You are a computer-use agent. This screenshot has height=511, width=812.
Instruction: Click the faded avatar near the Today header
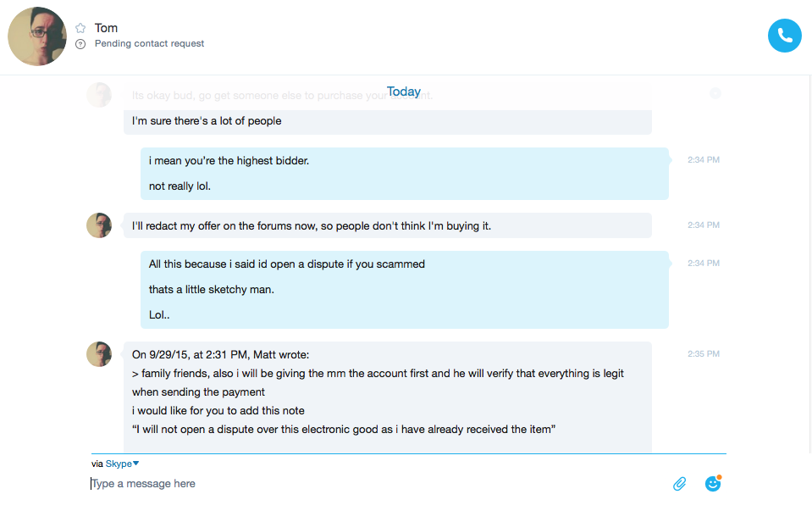99,95
